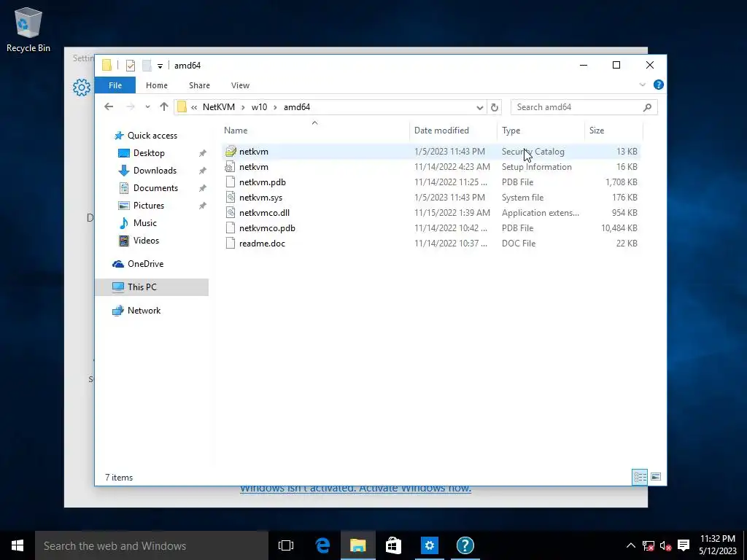
Task: Click w10 in the address path
Action: pos(259,107)
